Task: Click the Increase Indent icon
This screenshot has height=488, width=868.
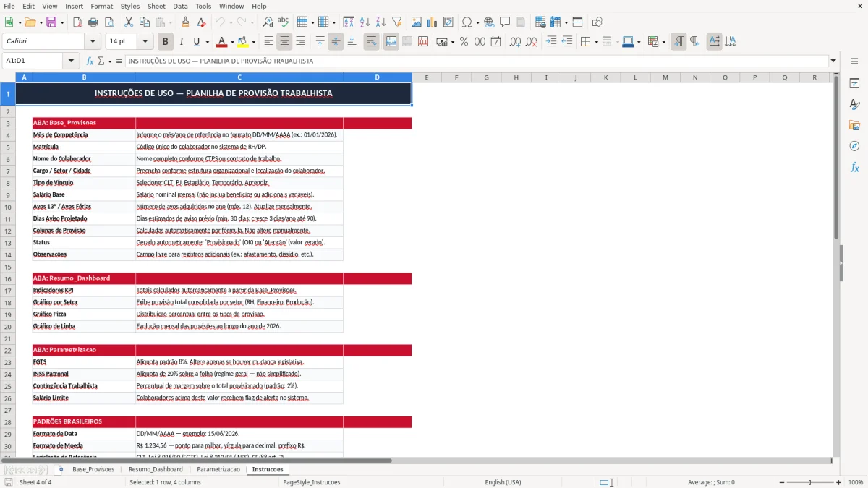Action: pyautogui.click(x=551, y=42)
